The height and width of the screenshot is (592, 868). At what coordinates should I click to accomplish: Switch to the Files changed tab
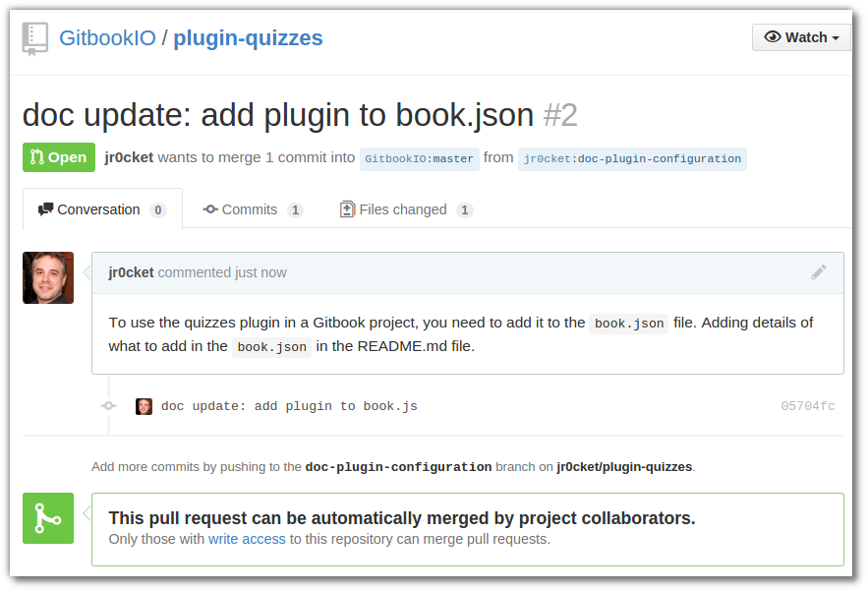tap(406, 209)
